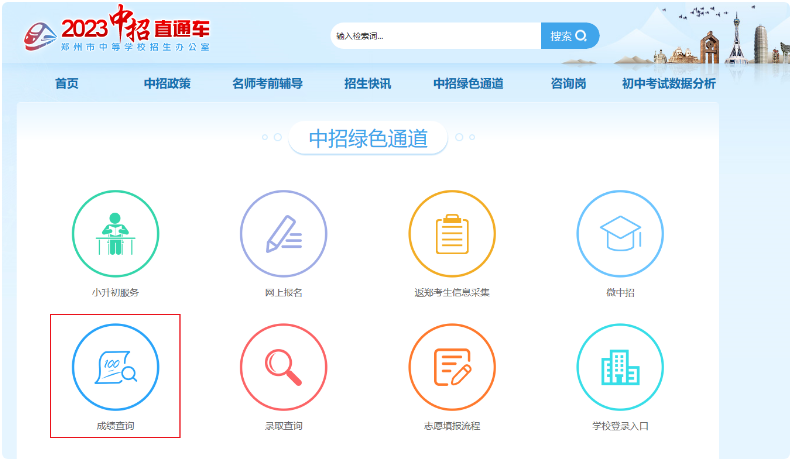Open the 小升初服务 student icon

(115, 233)
